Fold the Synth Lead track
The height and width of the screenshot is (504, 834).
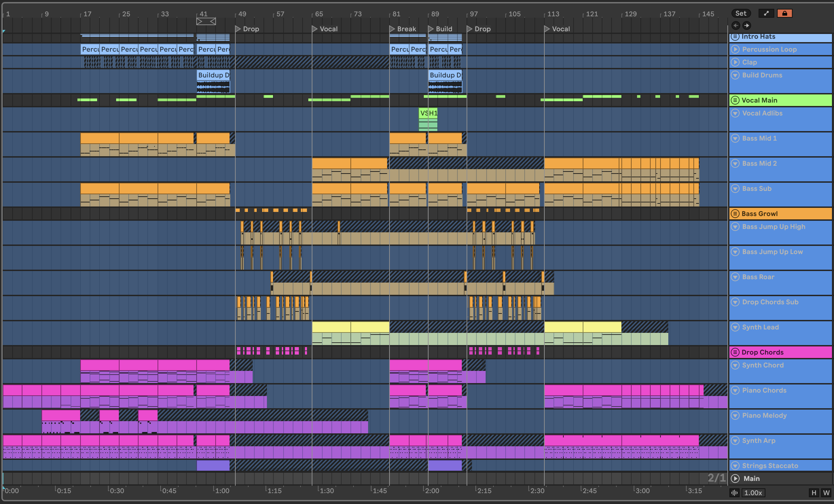click(x=735, y=327)
